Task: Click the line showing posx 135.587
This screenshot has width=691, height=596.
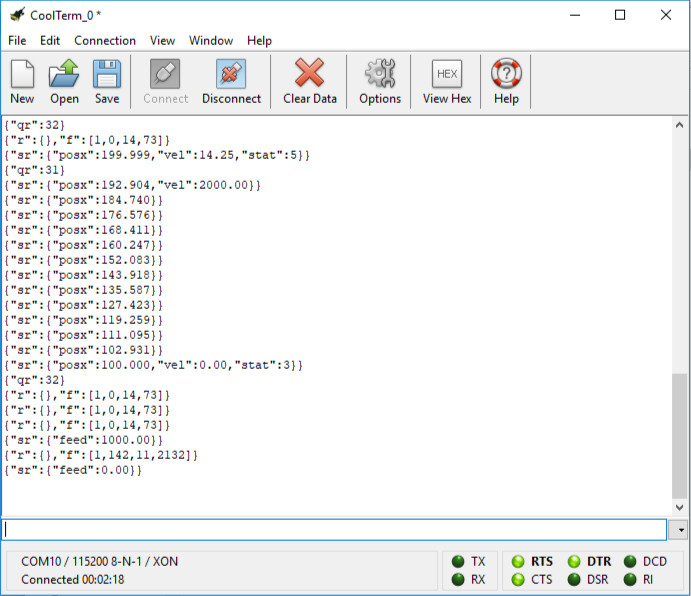Action: (x=84, y=290)
